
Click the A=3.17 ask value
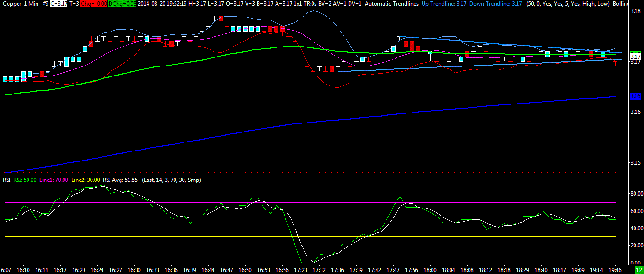pos(284,3)
